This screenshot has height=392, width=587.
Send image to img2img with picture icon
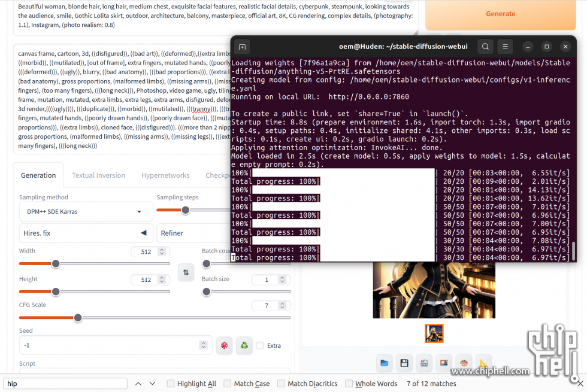coord(444,363)
